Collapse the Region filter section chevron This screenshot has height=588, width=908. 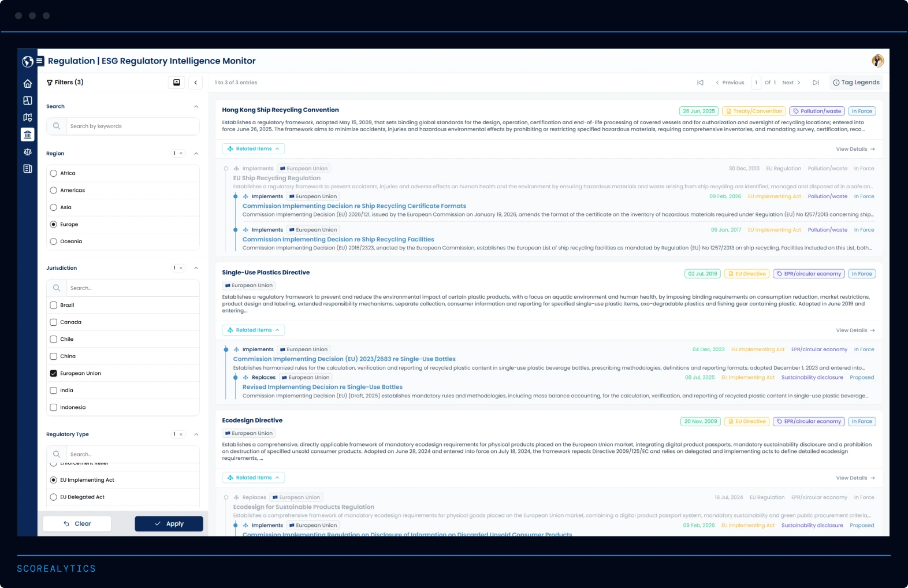click(196, 154)
